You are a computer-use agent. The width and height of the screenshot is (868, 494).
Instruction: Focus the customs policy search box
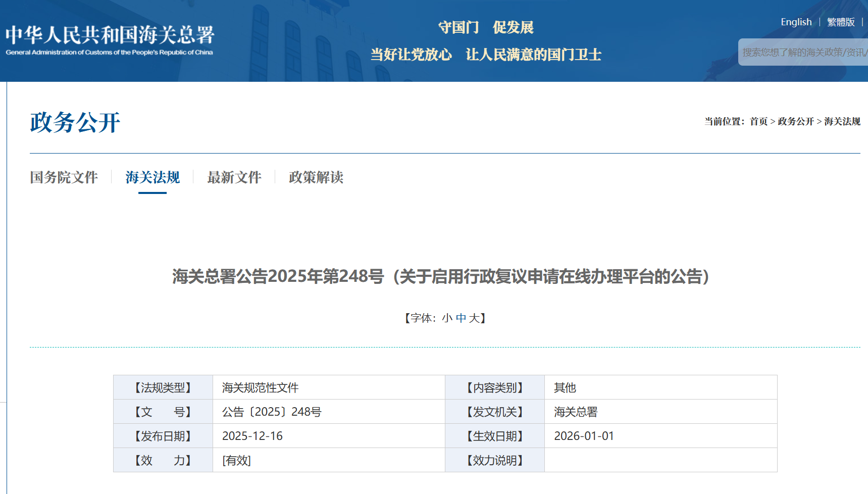tap(803, 52)
